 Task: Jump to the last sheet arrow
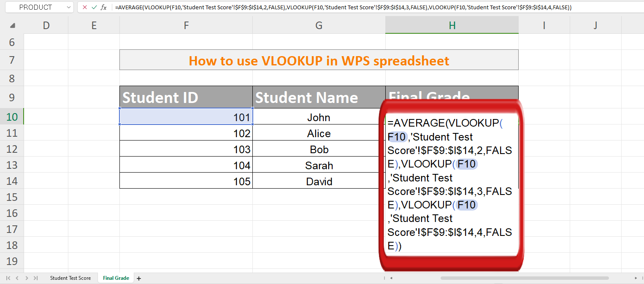coord(36,278)
